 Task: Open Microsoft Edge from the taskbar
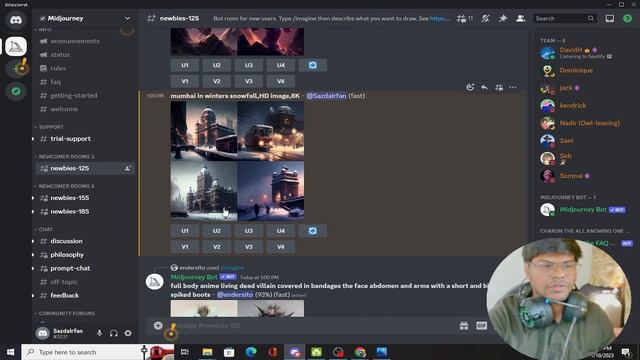click(x=251, y=352)
